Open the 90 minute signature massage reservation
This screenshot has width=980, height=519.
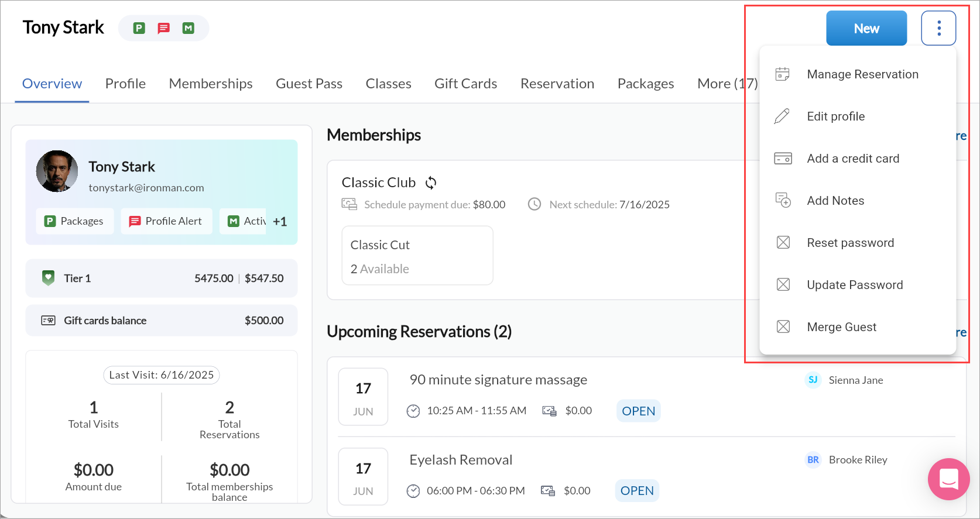498,380
